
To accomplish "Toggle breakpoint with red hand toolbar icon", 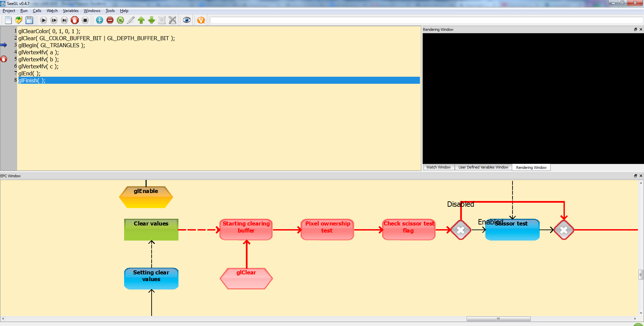I will click(x=75, y=20).
